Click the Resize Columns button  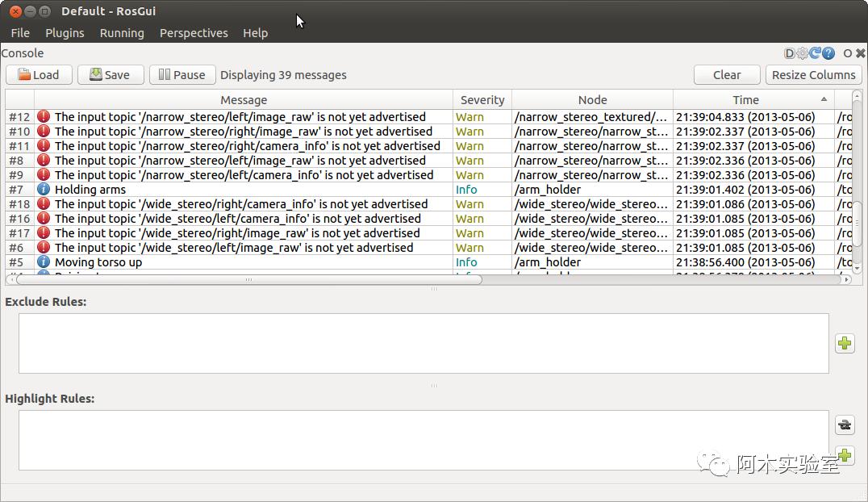tap(813, 75)
